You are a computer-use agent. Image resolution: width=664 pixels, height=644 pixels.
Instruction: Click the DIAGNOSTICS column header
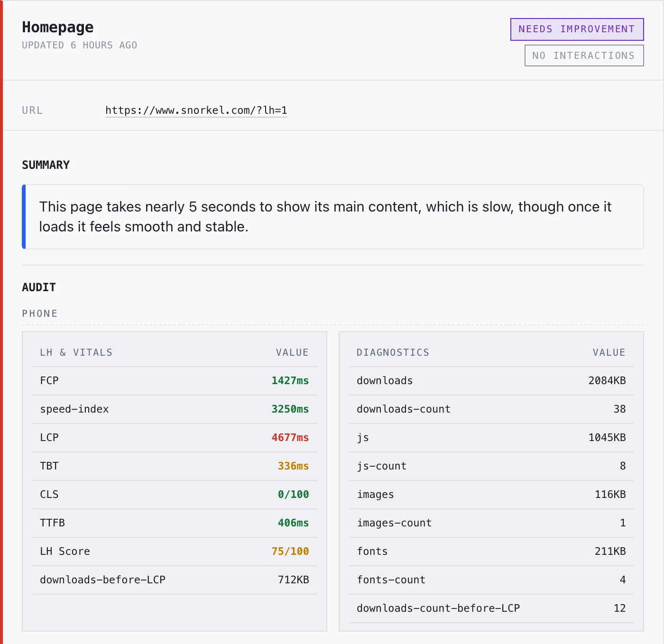(x=393, y=352)
